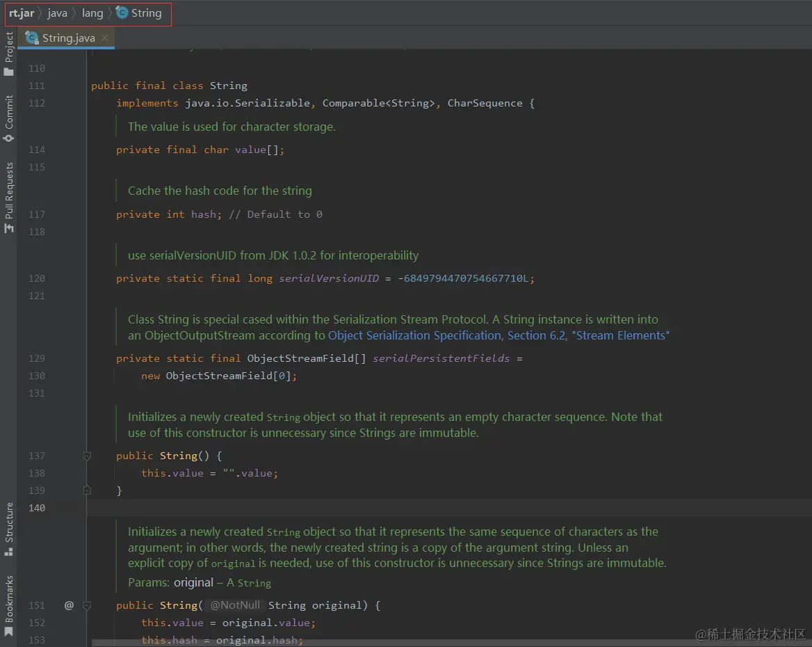Click serialPersistentFields field name
This screenshot has width=812, height=647.
click(x=441, y=358)
